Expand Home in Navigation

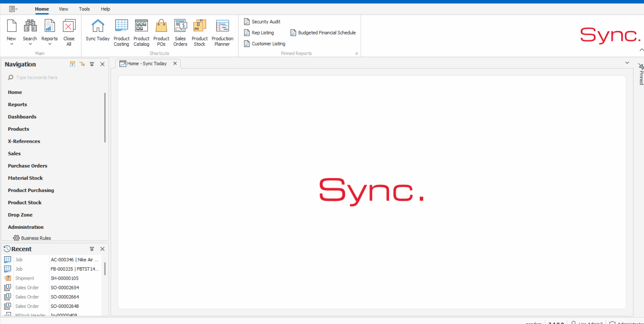[15, 92]
